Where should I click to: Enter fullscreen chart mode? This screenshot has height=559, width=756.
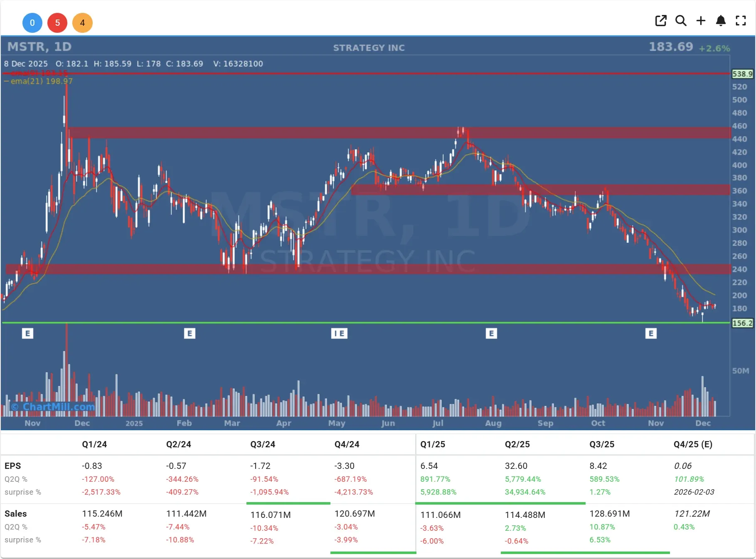741,20
